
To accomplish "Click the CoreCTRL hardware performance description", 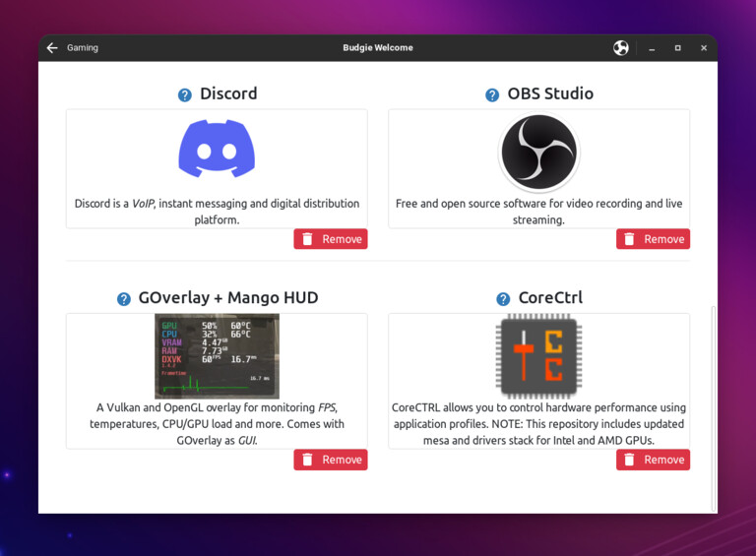I will [x=538, y=424].
